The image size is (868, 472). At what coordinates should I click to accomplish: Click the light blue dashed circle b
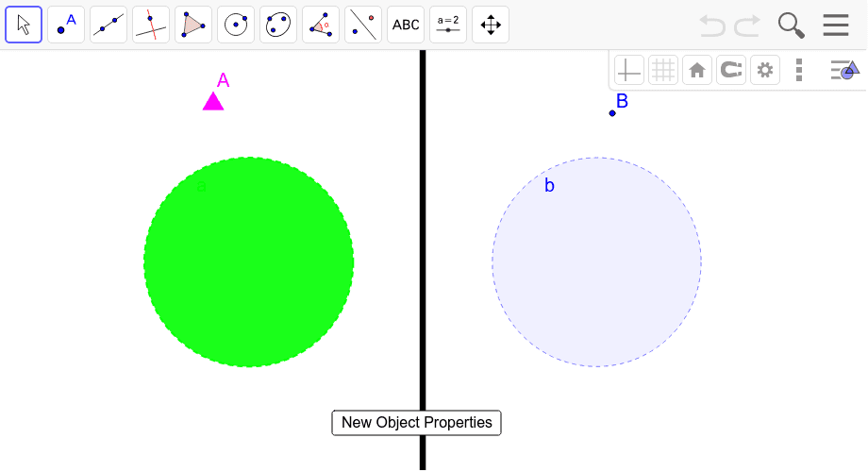coord(596,262)
